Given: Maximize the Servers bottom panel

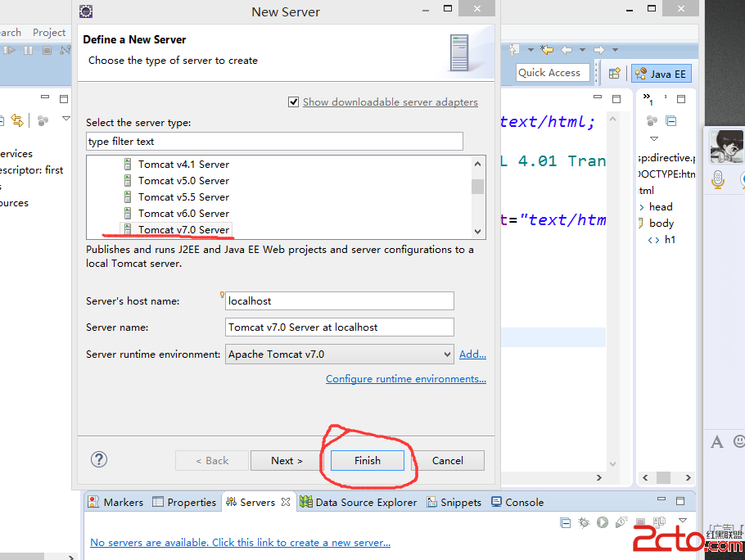Looking at the screenshot, I should 680,500.
